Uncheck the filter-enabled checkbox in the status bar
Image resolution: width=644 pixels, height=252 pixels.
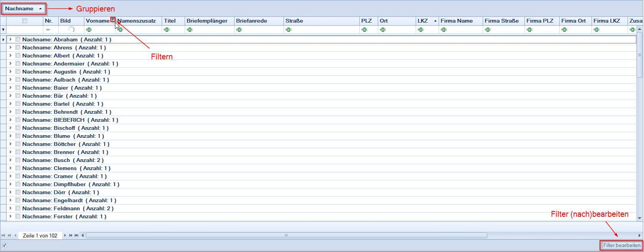(x=4, y=245)
